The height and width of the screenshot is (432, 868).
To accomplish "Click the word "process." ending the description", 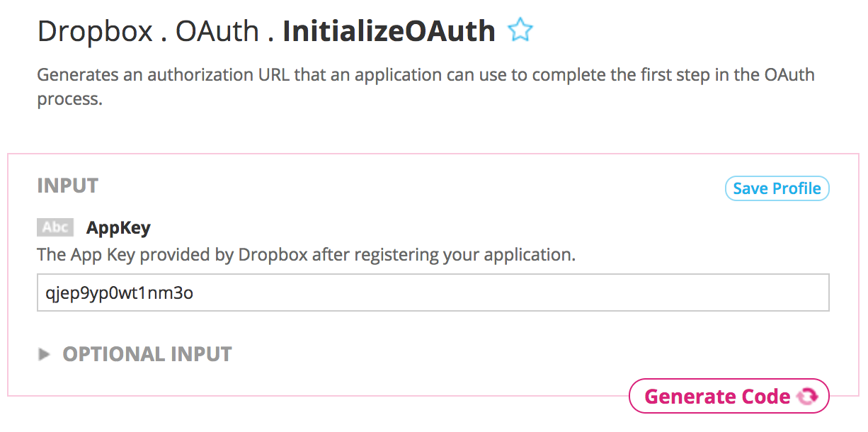I will pos(70,98).
